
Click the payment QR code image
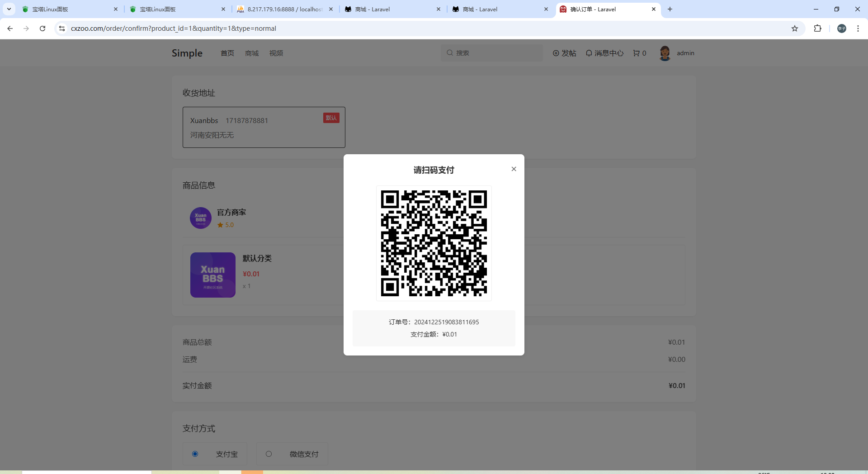click(x=434, y=243)
